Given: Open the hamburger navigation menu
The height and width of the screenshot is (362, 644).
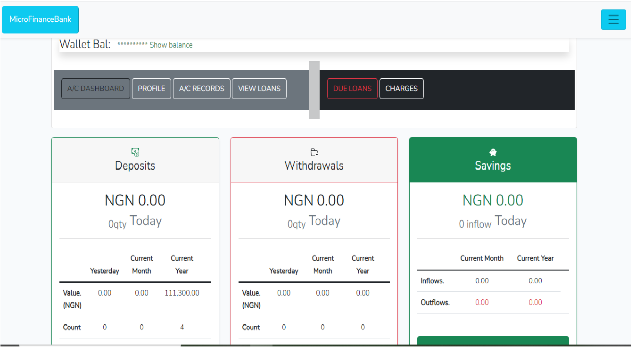Looking at the screenshot, I should point(613,19).
